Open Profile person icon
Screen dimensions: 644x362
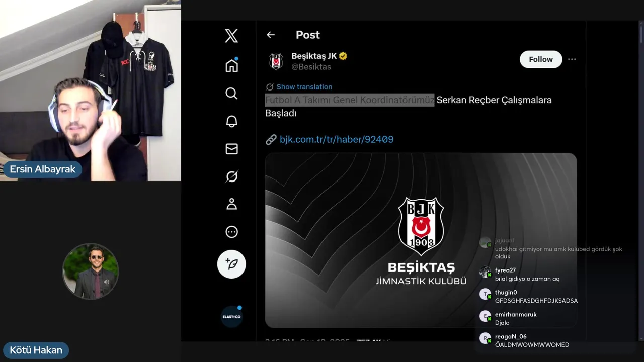coord(231,204)
